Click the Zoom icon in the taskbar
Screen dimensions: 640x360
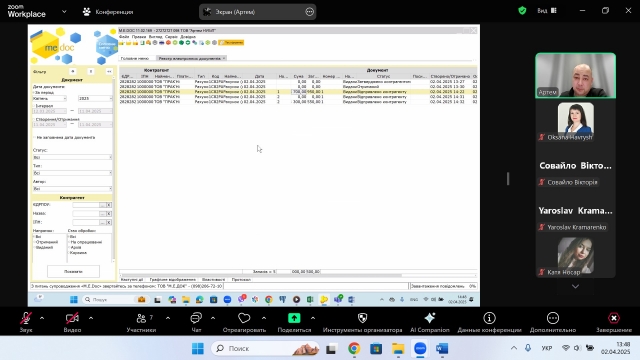[420, 349]
